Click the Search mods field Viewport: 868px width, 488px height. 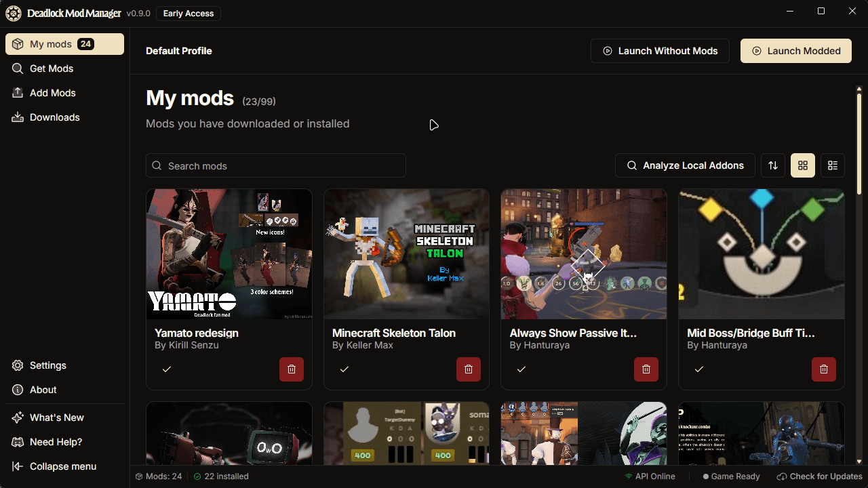275,165
